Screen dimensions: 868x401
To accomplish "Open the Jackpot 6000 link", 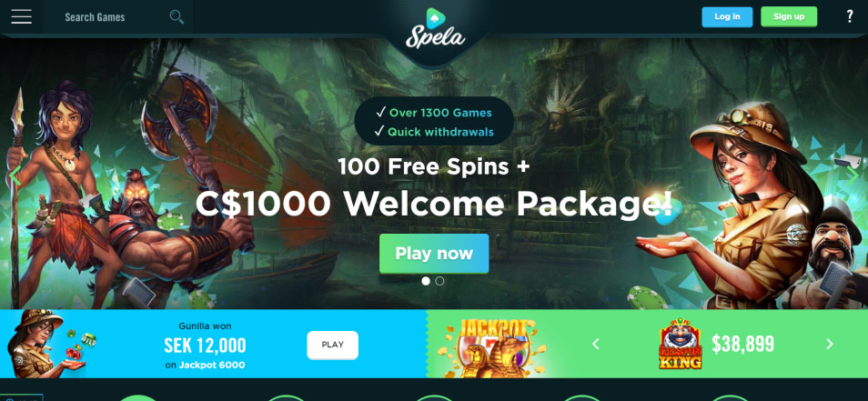I will click(212, 365).
